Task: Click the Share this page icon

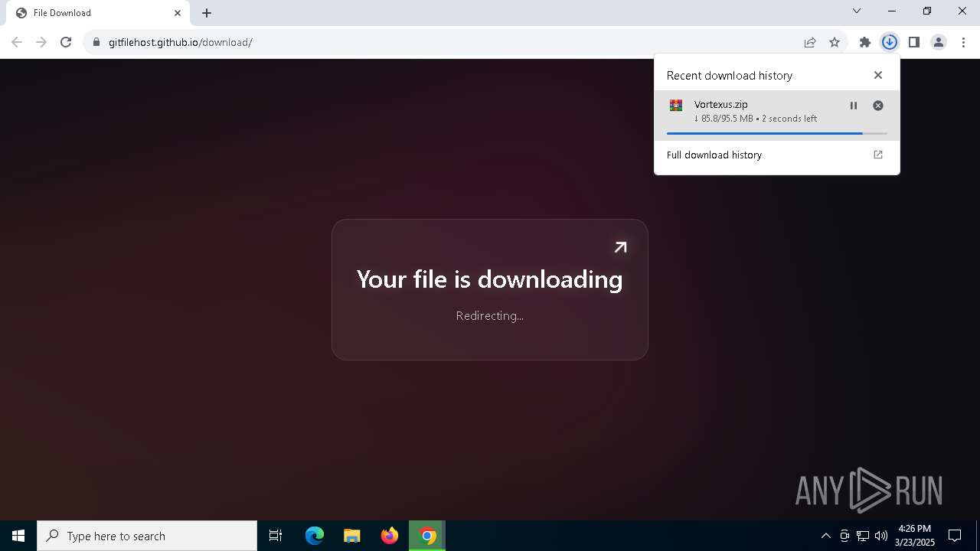Action: click(x=810, y=42)
